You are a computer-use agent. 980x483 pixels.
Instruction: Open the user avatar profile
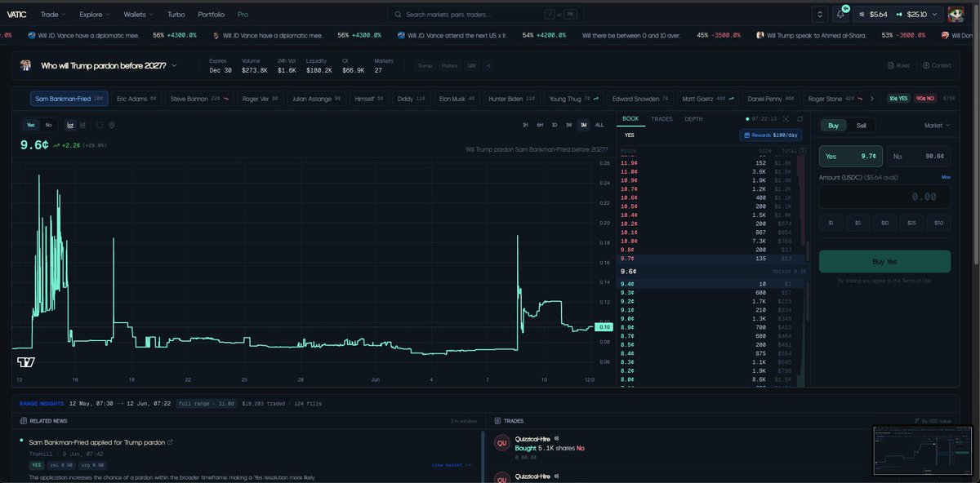pyautogui.click(x=955, y=15)
